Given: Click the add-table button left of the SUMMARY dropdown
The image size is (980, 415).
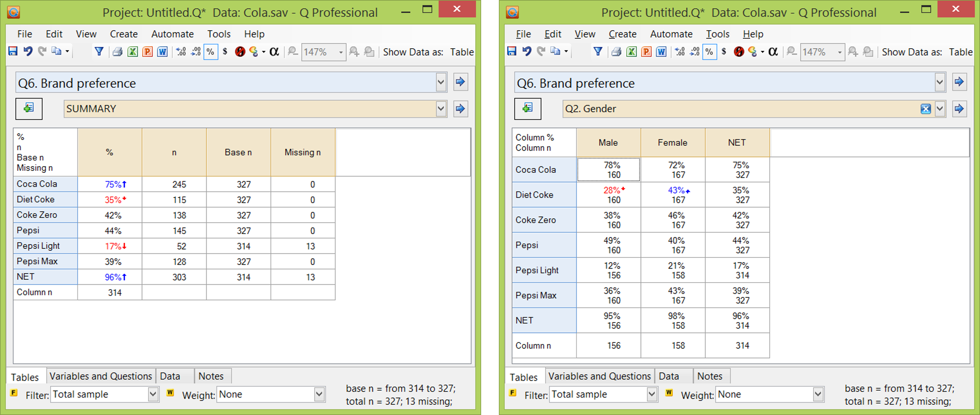Looking at the screenshot, I should (29, 108).
